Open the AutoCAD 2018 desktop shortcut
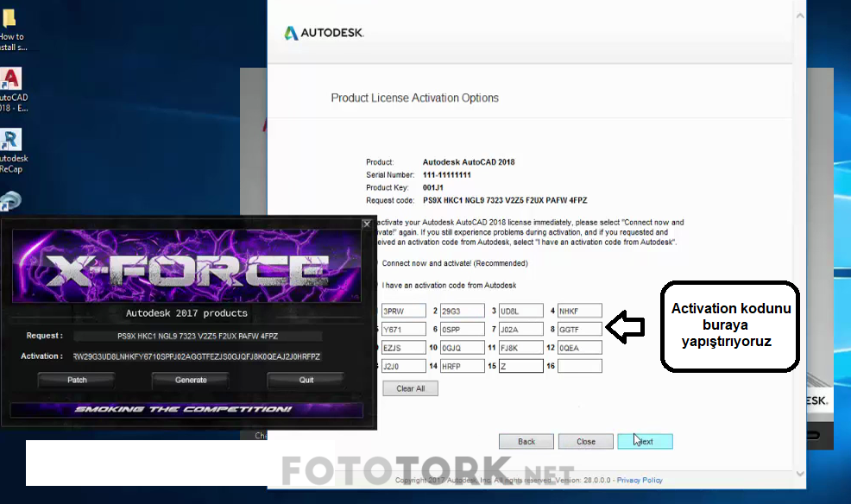The height and width of the screenshot is (504, 851). pos(11,90)
